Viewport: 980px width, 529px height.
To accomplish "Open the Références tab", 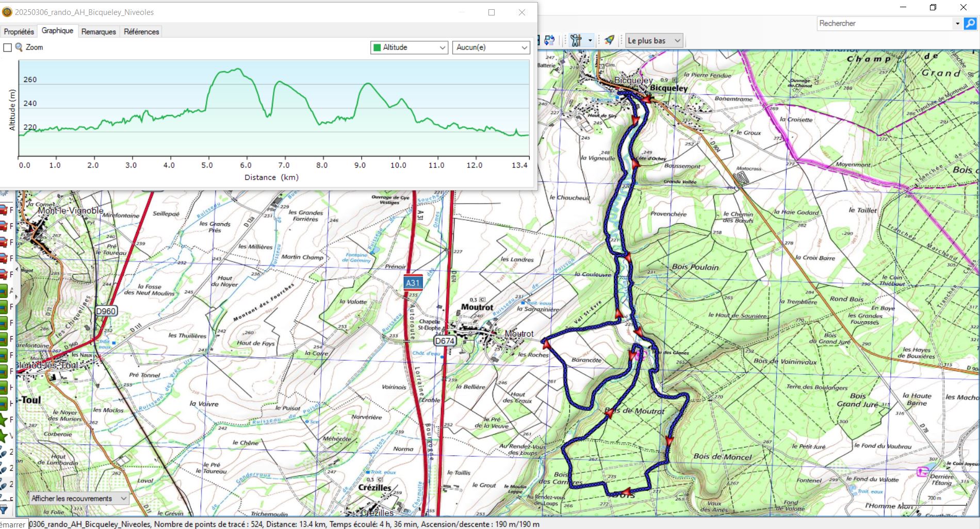I will [141, 31].
